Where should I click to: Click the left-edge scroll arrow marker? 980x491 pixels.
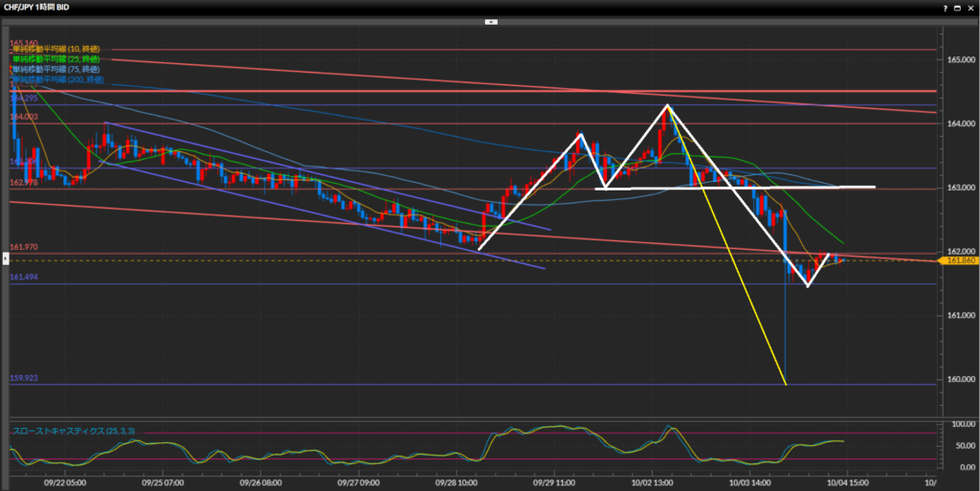(4, 259)
